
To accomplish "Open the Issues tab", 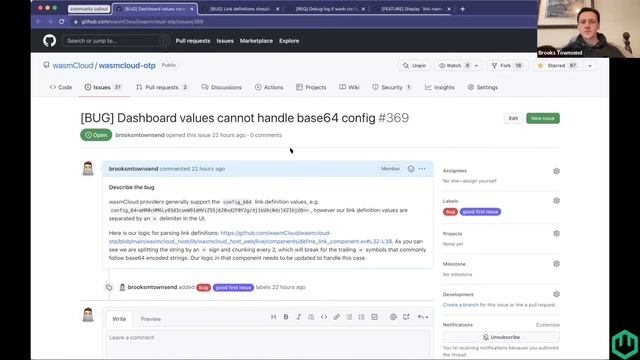I will [x=103, y=87].
